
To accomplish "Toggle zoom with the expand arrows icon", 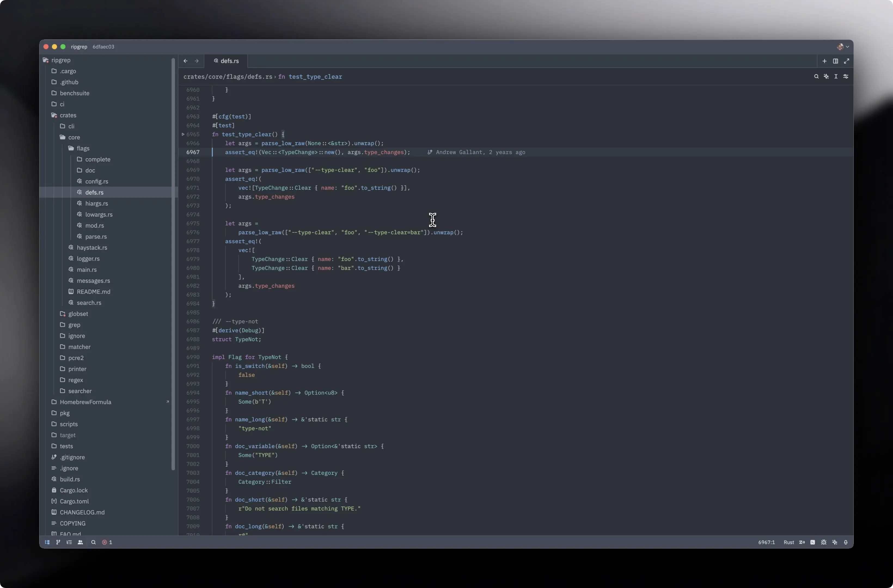I will tap(846, 61).
